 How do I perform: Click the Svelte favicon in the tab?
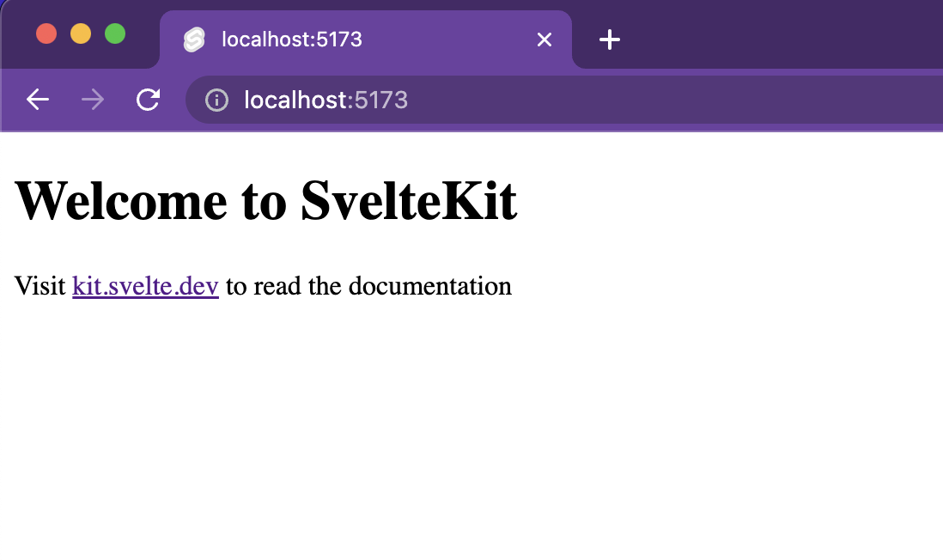tap(194, 40)
